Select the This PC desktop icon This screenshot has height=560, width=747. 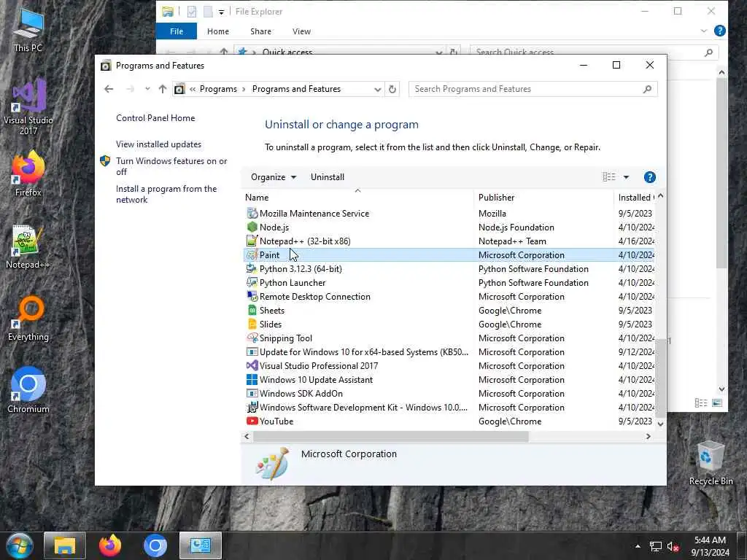point(28,30)
